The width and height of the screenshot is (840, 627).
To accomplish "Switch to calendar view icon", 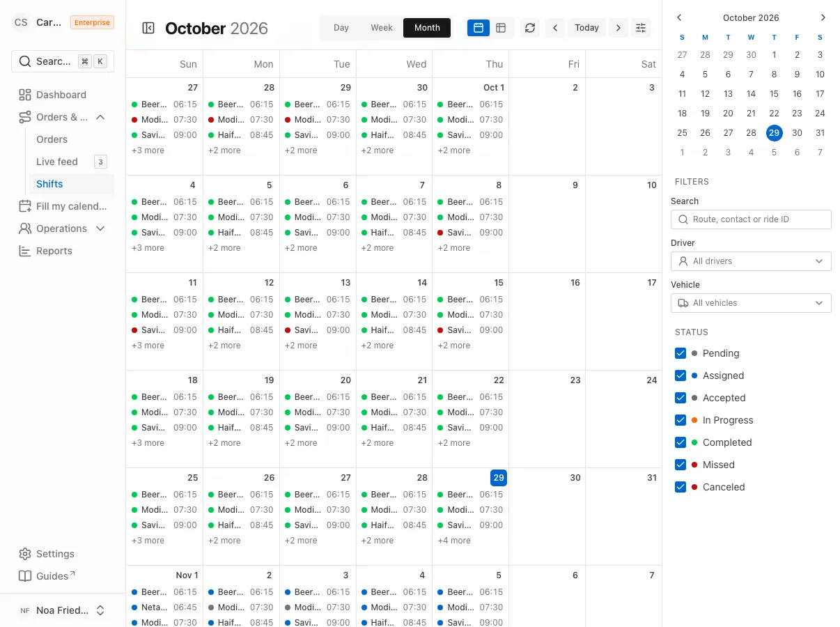I will [x=479, y=28].
